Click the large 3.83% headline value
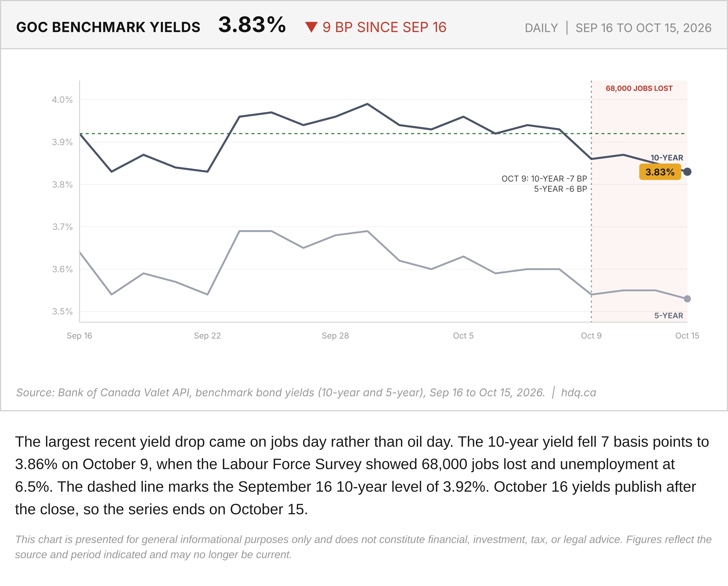 [252, 25]
